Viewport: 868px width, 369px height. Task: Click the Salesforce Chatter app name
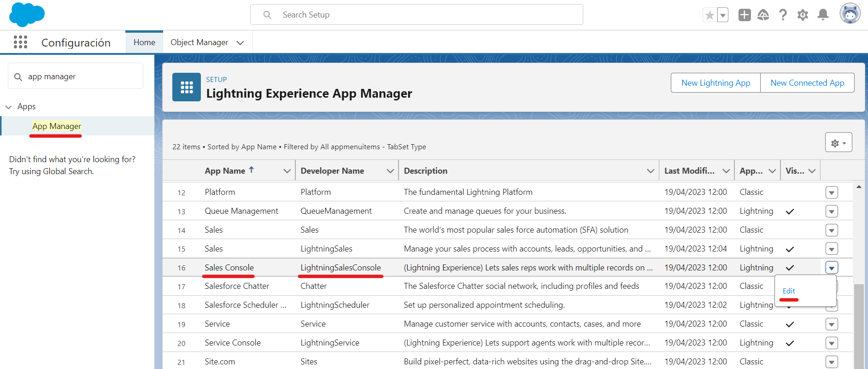[x=237, y=286]
